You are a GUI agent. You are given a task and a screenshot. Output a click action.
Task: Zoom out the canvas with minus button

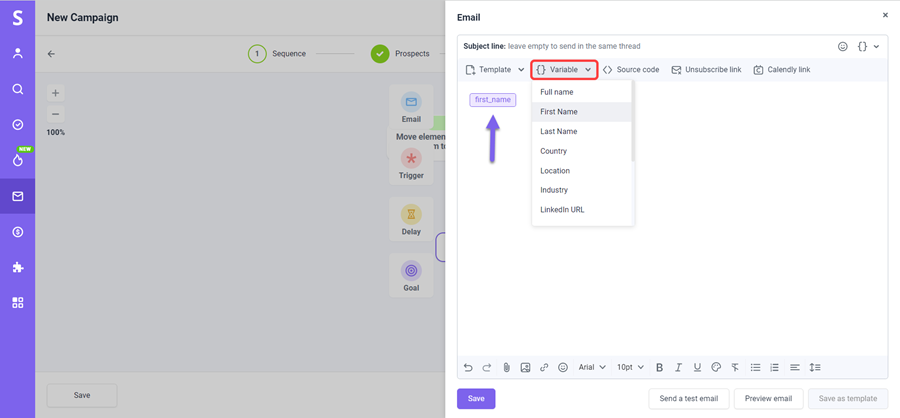56,114
